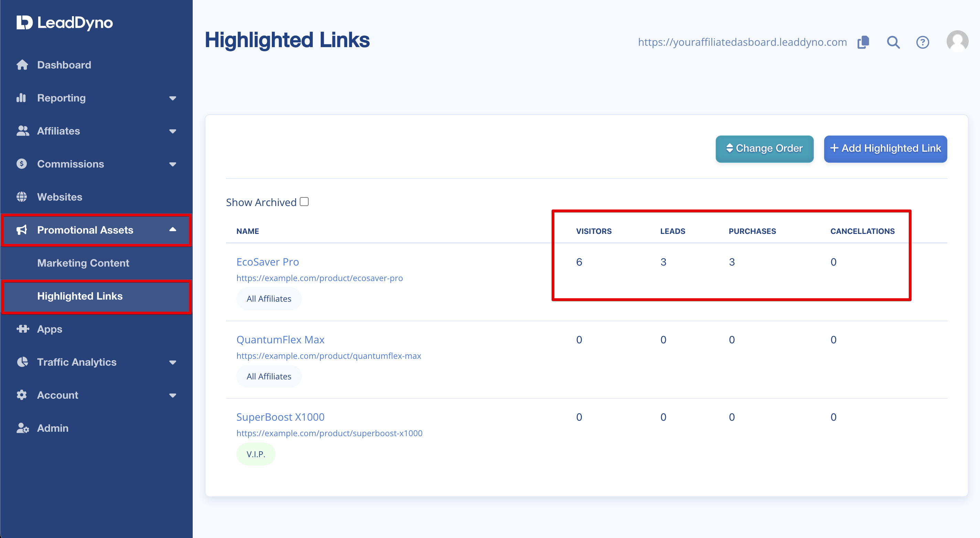Image resolution: width=980 pixels, height=538 pixels.
Task: Click the Traffic Analytics pie chart icon
Action: (x=22, y=362)
